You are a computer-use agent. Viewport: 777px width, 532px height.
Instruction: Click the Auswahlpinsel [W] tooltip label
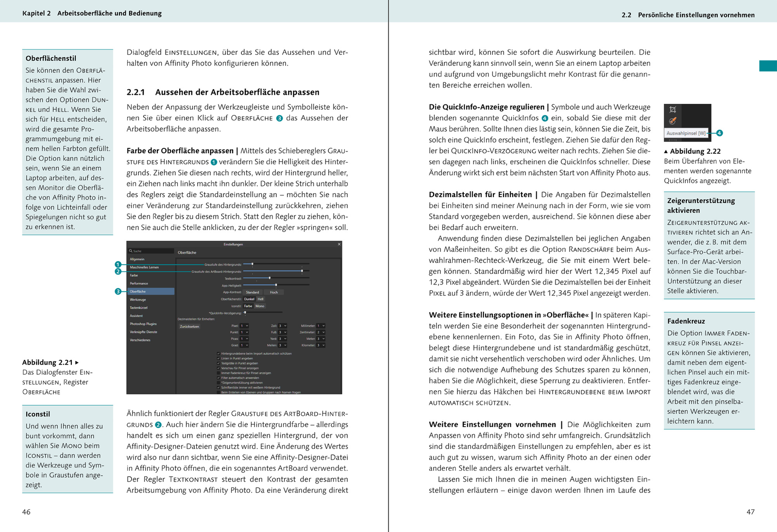(687, 133)
